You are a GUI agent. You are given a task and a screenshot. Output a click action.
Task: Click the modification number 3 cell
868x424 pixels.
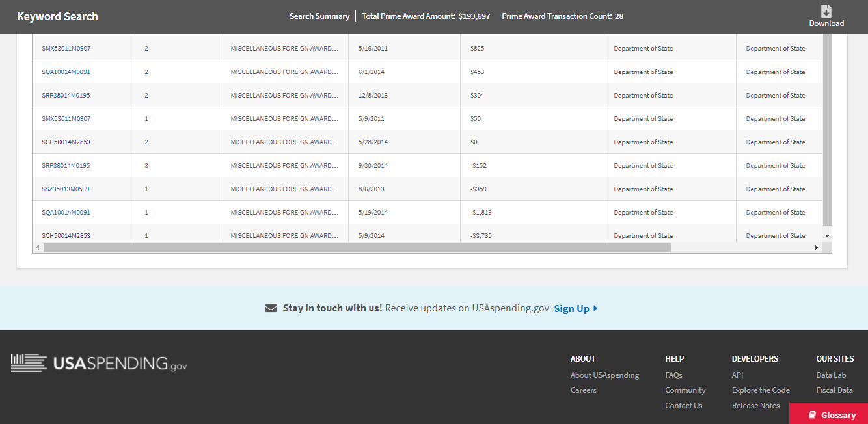point(178,166)
